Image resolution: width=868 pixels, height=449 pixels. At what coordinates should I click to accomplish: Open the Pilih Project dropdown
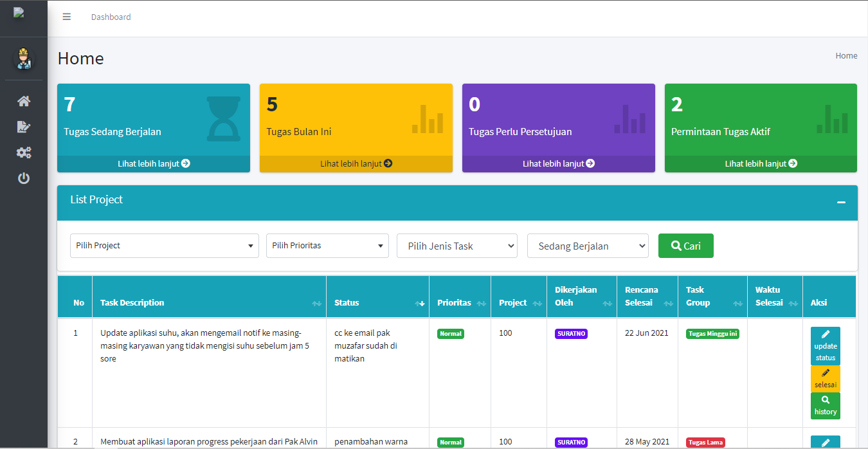pyautogui.click(x=164, y=246)
